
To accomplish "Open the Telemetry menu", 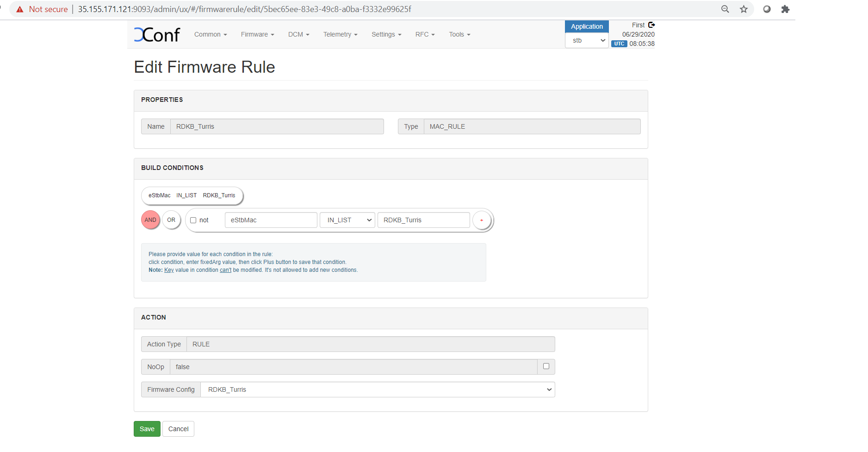I will point(340,35).
